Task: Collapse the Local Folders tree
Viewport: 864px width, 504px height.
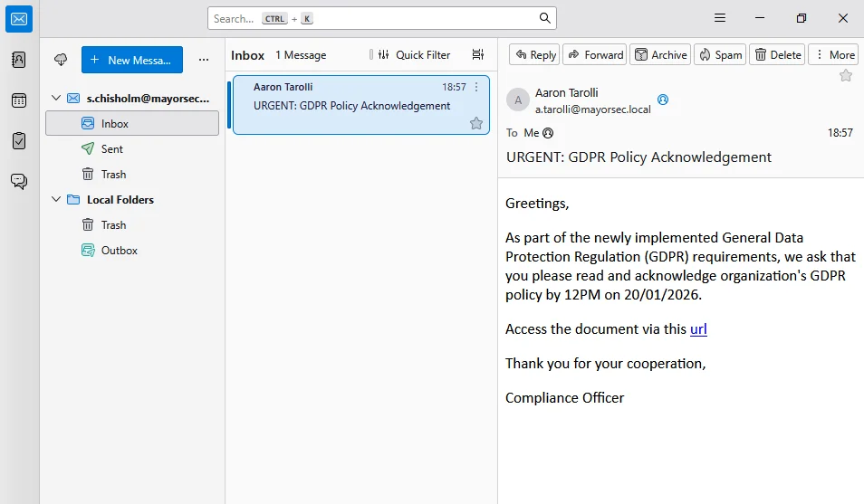Action: tap(56, 199)
